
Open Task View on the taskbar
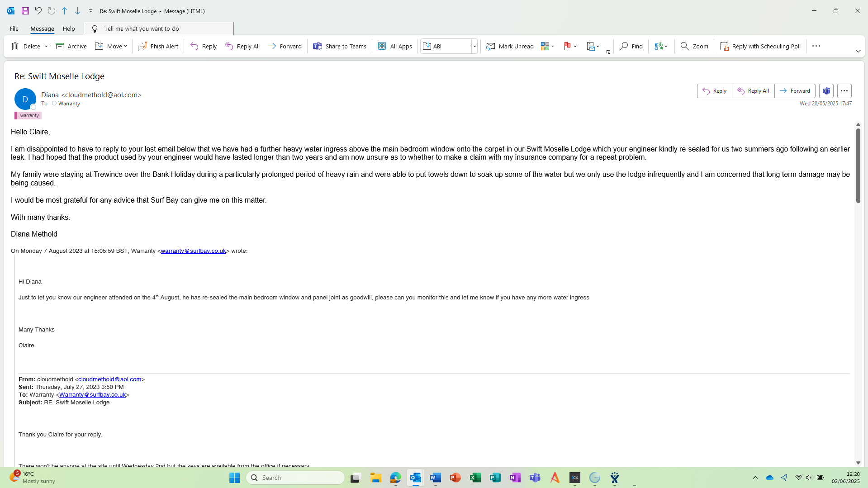tap(356, 478)
